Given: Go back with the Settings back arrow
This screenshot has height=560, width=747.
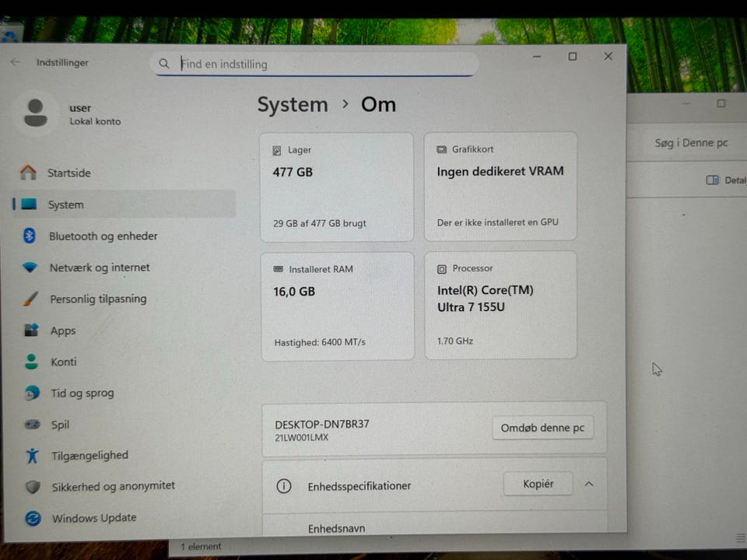Looking at the screenshot, I should click(16, 62).
